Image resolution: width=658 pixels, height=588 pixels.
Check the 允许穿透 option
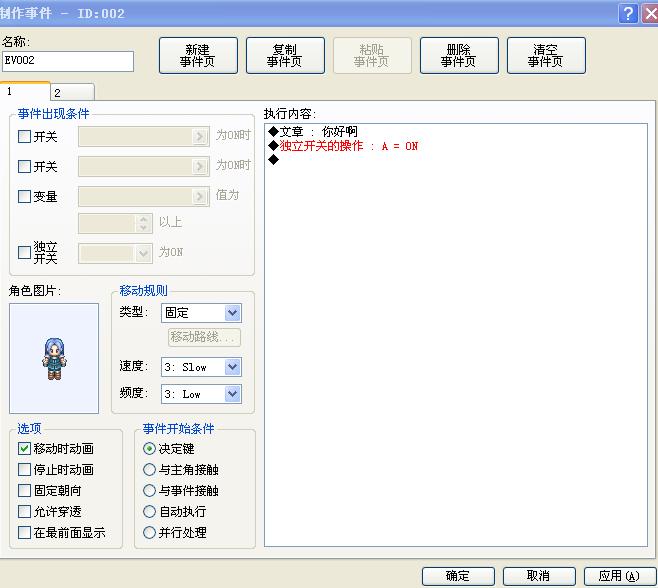click(24, 512)
